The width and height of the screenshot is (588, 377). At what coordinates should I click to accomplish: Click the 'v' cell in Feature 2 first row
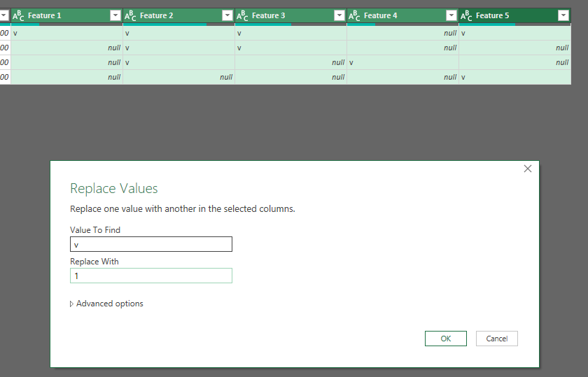pos(179,33)
